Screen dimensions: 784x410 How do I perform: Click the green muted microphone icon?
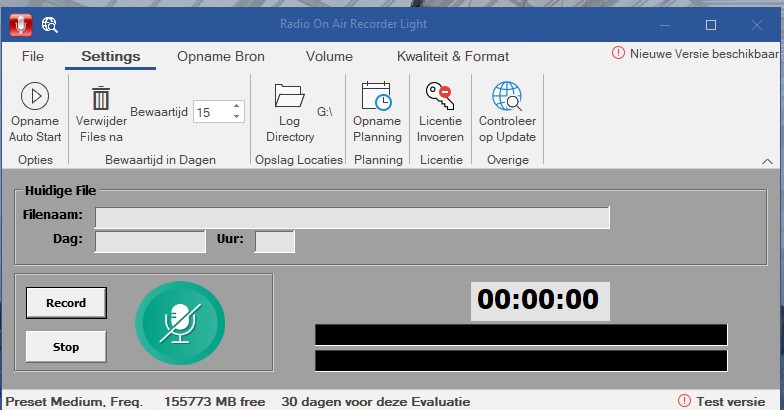click(x=180, y=323)
